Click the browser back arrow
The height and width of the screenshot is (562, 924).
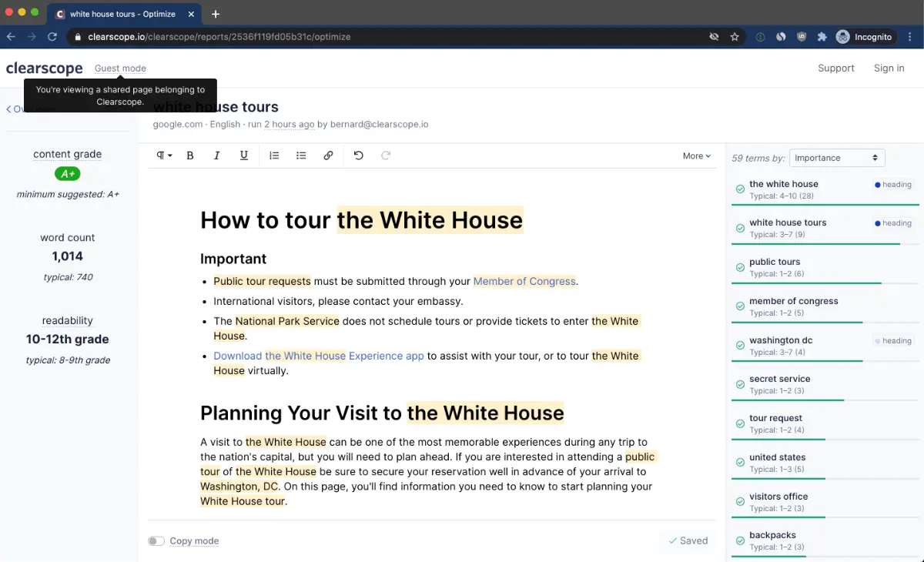[x=11, y=36]
